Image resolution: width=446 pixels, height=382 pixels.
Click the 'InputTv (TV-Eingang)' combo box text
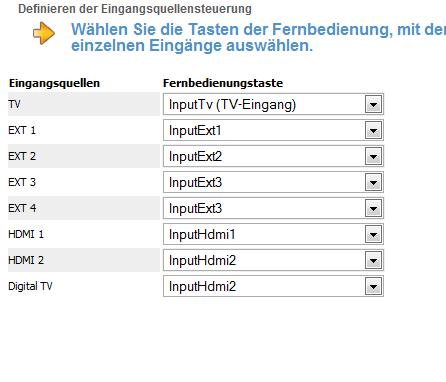pos(232,105)
